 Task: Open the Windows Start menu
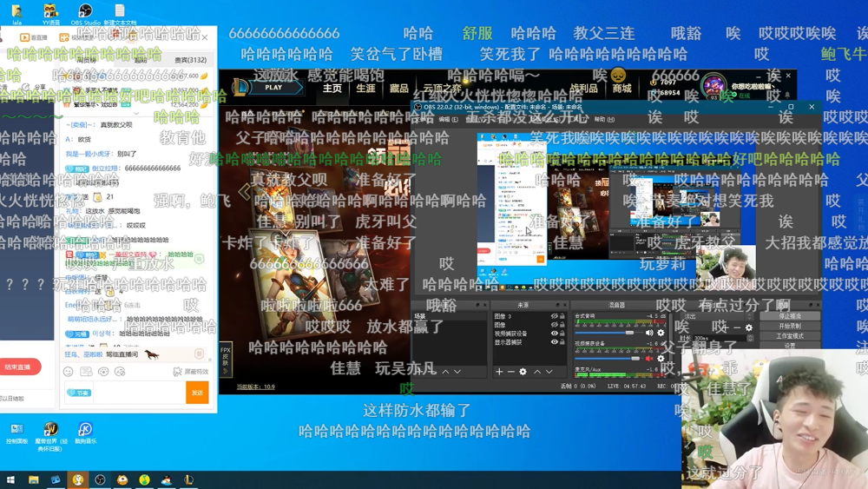pos(10,480)
